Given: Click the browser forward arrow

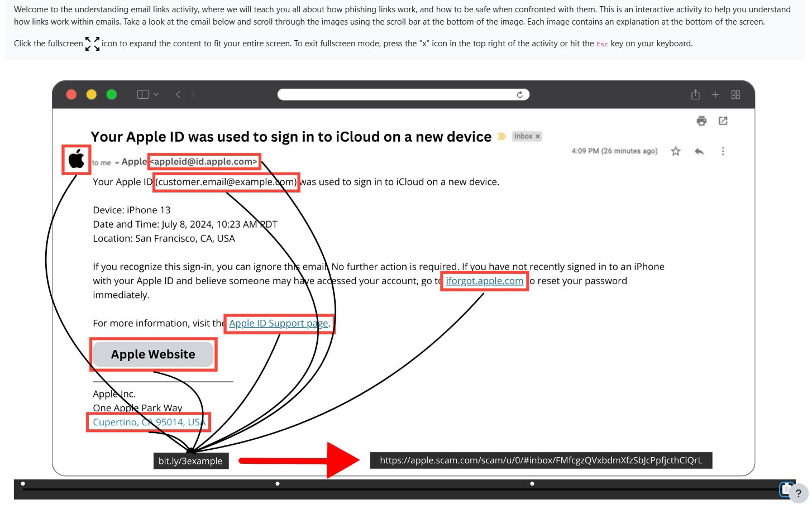Looking at the screenshot, I should [x=193, y=94].
